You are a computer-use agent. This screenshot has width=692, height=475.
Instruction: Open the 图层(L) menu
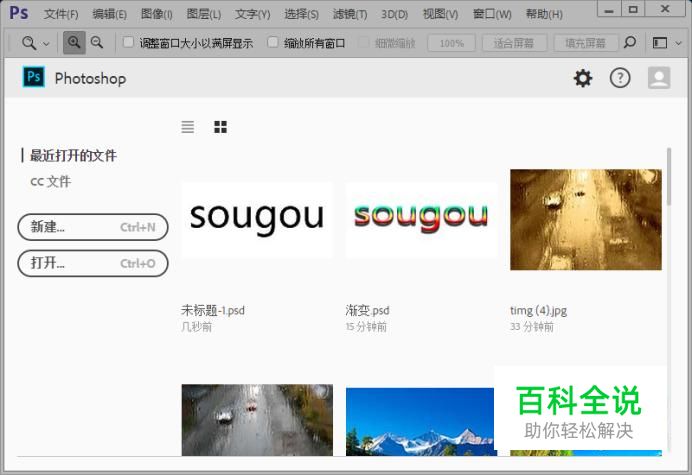tap(203, 14)
